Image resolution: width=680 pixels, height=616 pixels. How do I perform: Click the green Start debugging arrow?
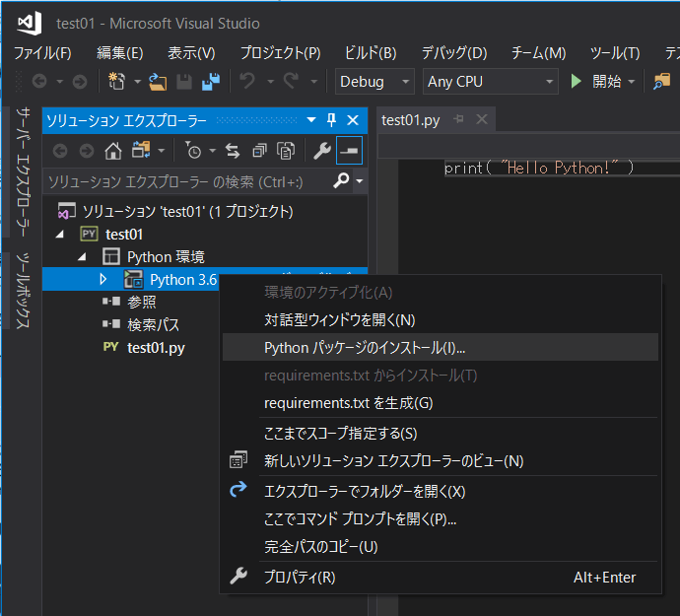pos(576,81)
